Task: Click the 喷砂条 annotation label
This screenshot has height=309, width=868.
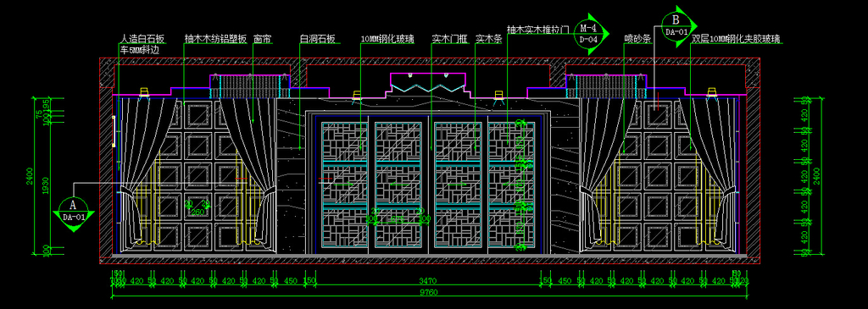Action: click(637, 39)
